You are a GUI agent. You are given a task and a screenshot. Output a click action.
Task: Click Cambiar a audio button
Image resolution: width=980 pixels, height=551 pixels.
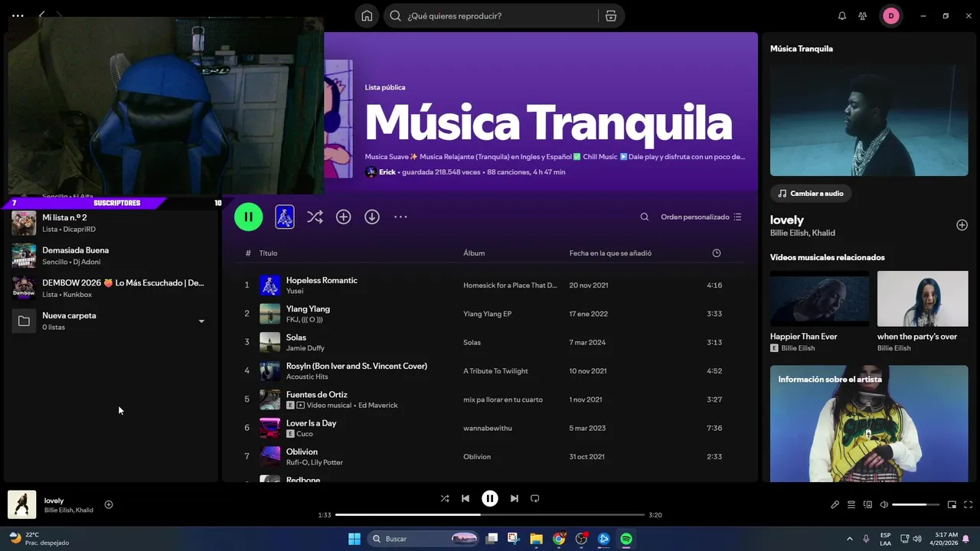pos(811,194)
